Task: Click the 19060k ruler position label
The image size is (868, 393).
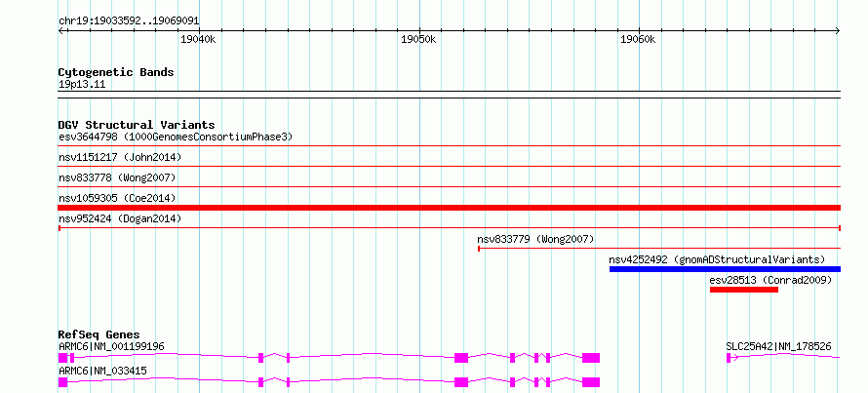Action: pyautogui.click(x=639, y=39)
